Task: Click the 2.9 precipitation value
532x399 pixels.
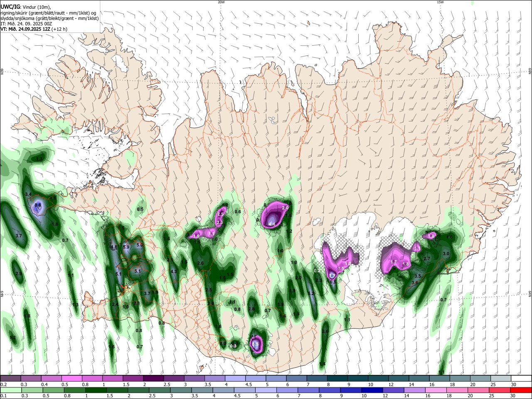Action: (x=18, y=273)
